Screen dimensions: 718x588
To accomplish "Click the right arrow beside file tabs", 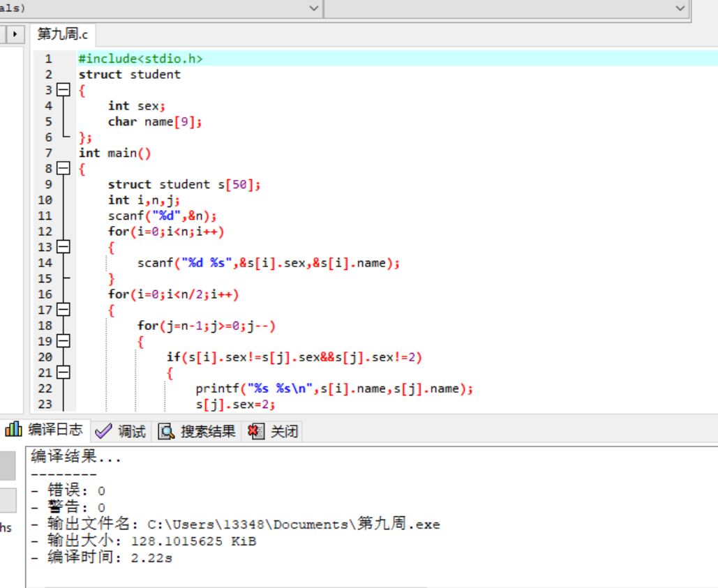I will click(15, 34).
